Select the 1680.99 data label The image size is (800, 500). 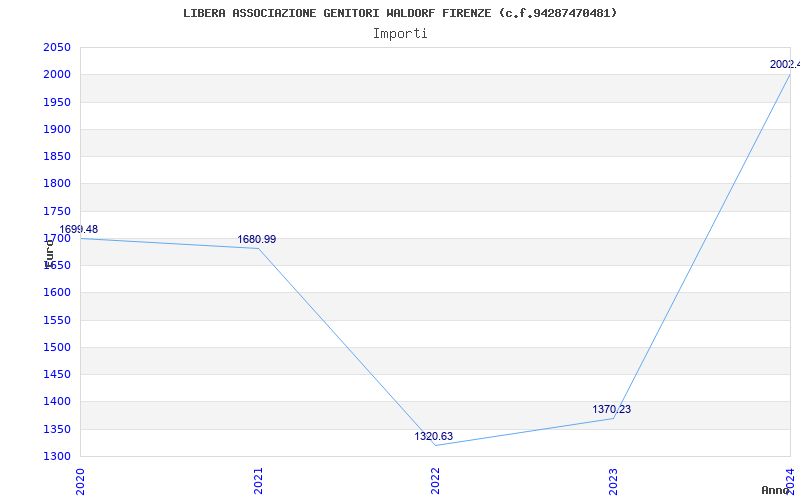pyautogui.click(x=257, y=239)
